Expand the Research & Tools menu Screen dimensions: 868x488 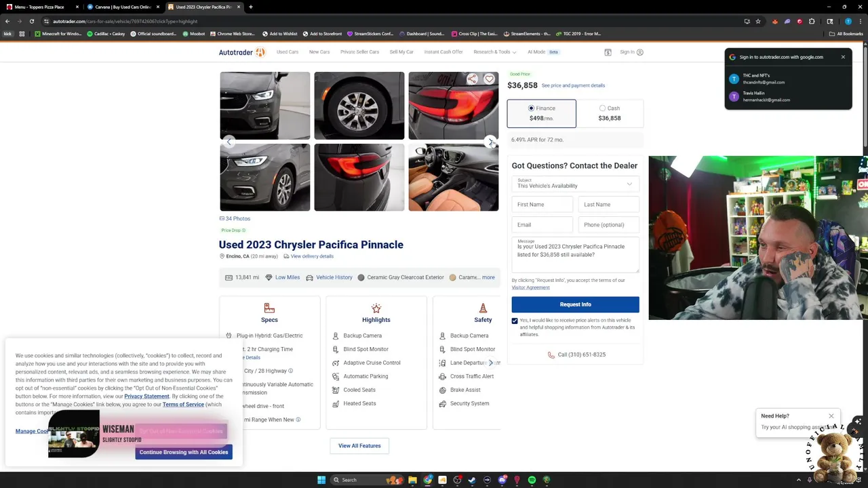click(x=494, y=52)
